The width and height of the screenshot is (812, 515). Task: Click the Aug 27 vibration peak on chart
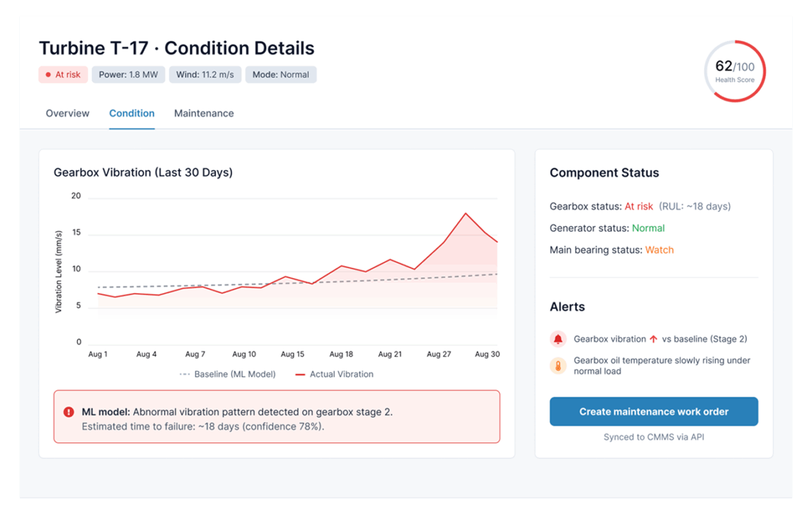pos(466,212)
